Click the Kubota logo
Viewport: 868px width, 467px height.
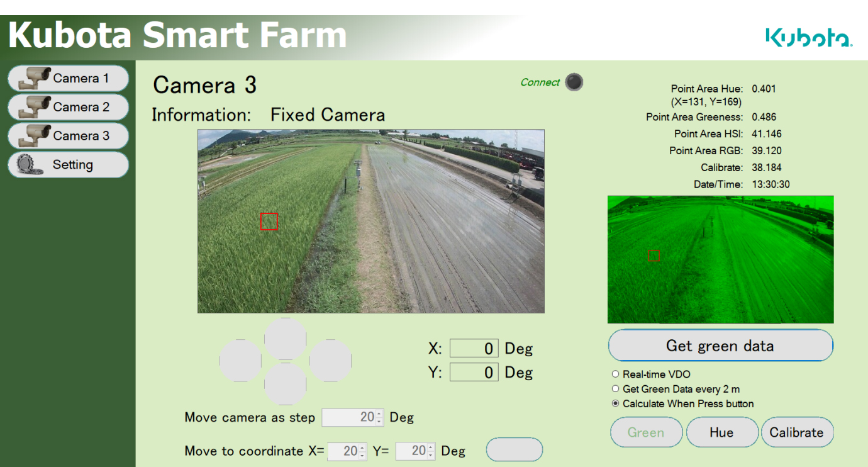(808, 38)
